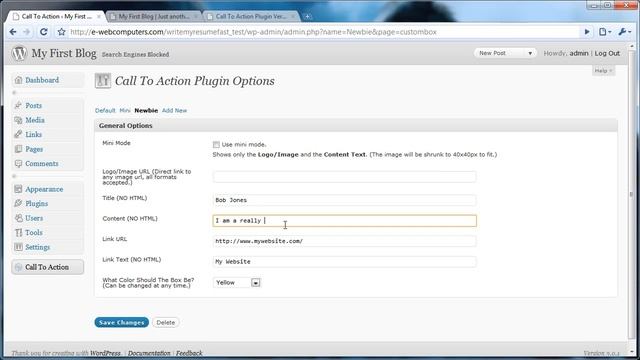The width and height of the screenshot is (640, 360).
Task: Click the Posts pin icon
Action: click(18, 105)
